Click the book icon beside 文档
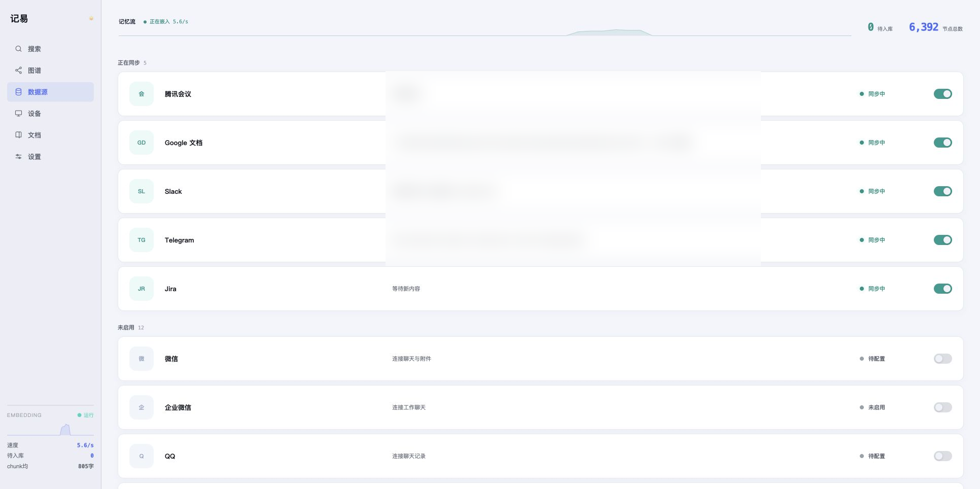The image size is (980, 489). point(18,134)
